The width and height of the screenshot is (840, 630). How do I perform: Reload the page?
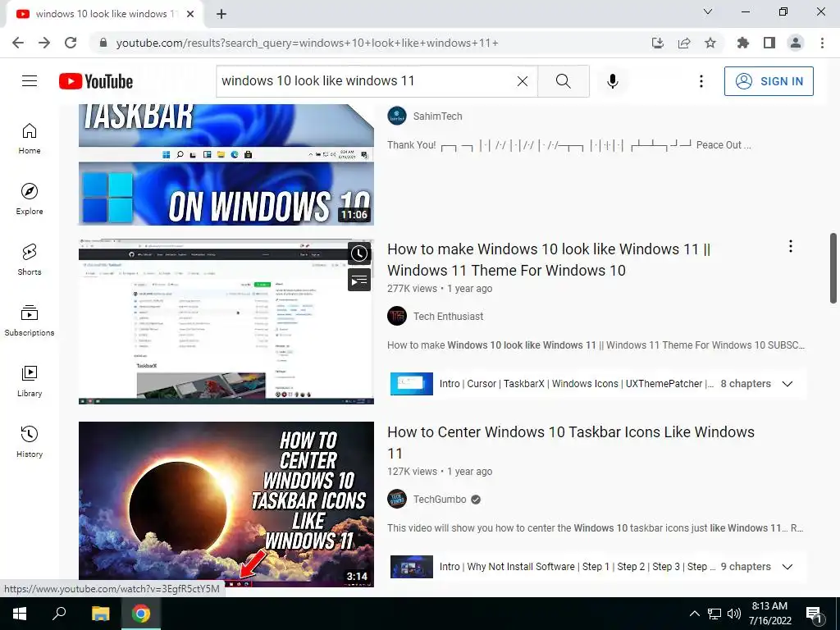[71, 43]
